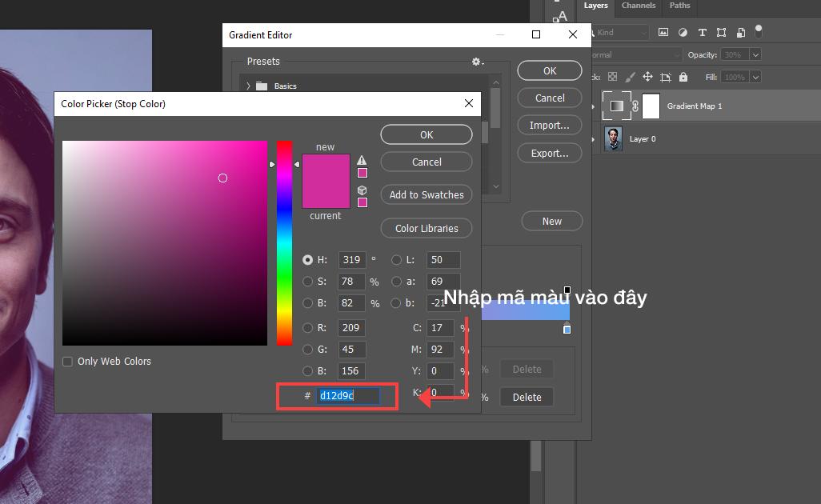Enable the Only Web Colors checkbox
This screenshot has height=504, width=821.
point(67,362)
